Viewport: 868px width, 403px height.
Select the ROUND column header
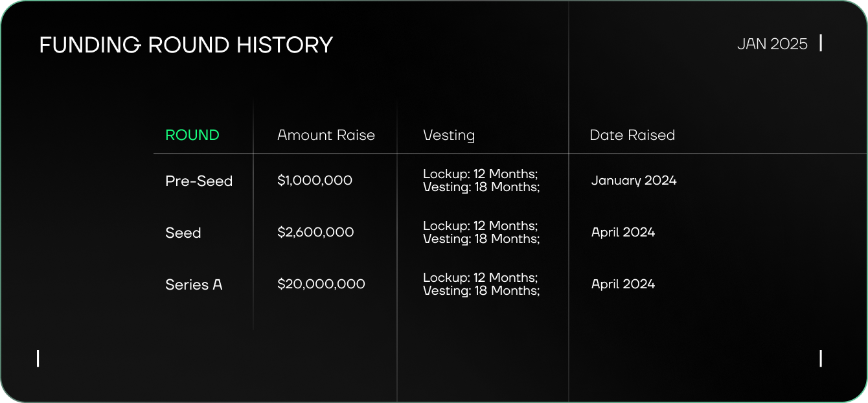192,135
